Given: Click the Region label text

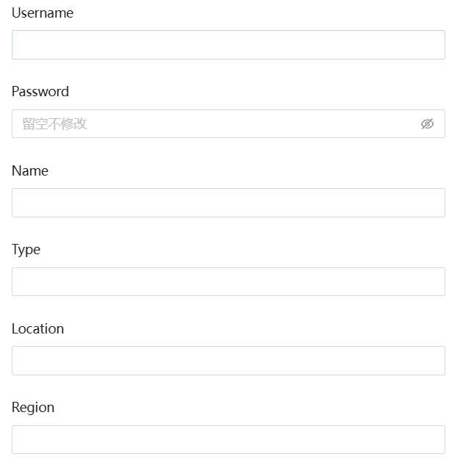Looking at the screenshot, I should pos(33,408).
